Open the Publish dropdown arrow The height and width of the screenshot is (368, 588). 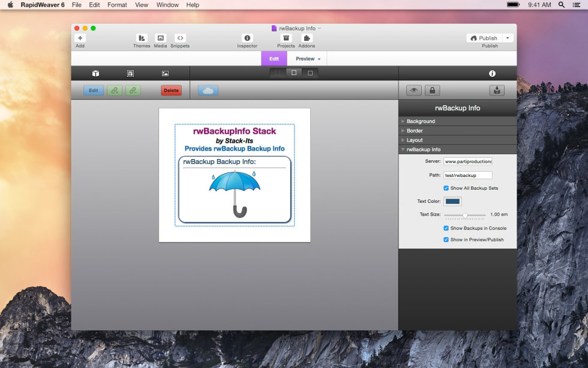[508, 38]
